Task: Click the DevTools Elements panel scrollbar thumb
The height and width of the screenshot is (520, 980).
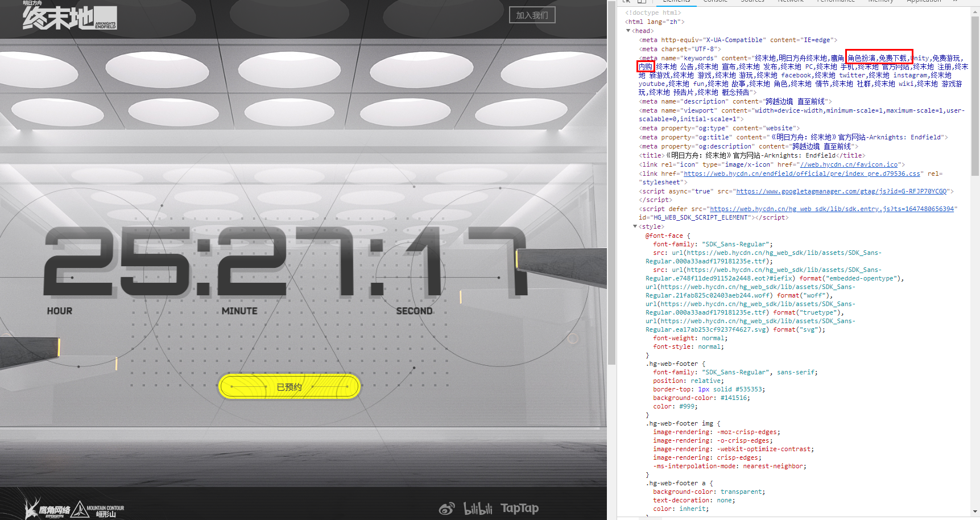Action: pyautogui.click(x=975, y=96)
